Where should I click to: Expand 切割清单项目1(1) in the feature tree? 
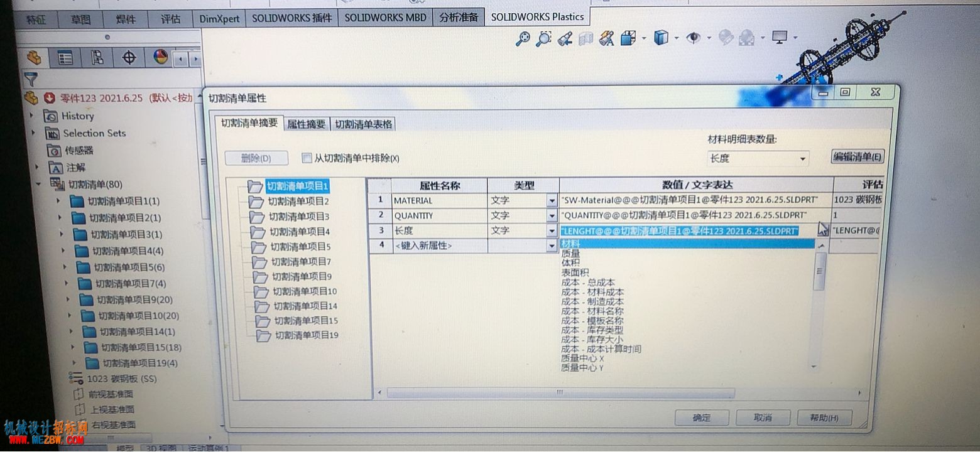point(58,201)
